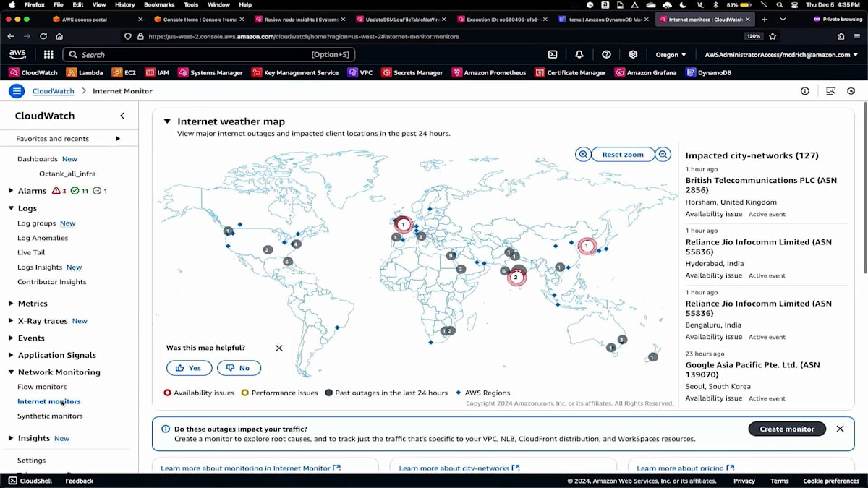Open the Firefox Tools menu
Screen dimensions: 868x488
[x=191, y=4]
